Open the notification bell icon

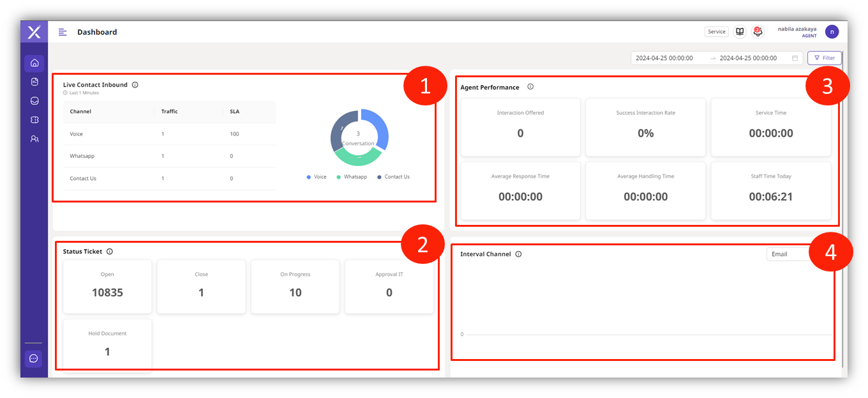pos(758,31)
